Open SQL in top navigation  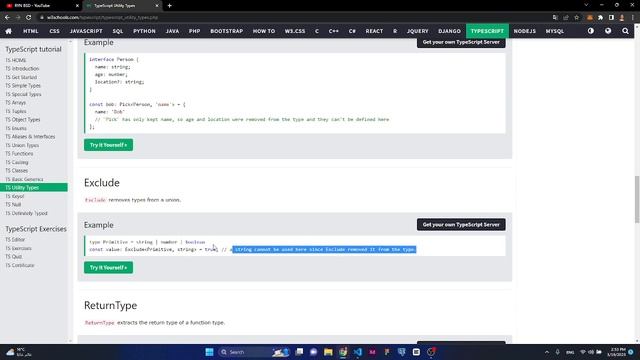118,31
